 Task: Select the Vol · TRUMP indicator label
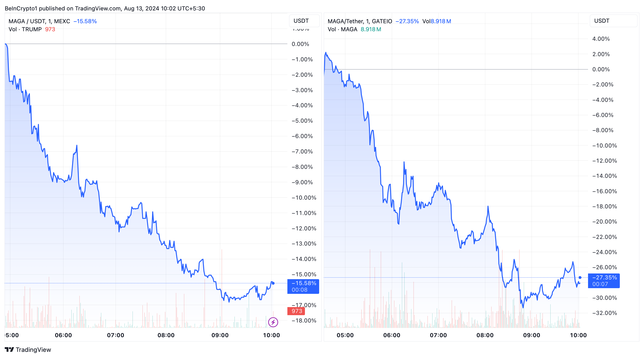[25, 29]
